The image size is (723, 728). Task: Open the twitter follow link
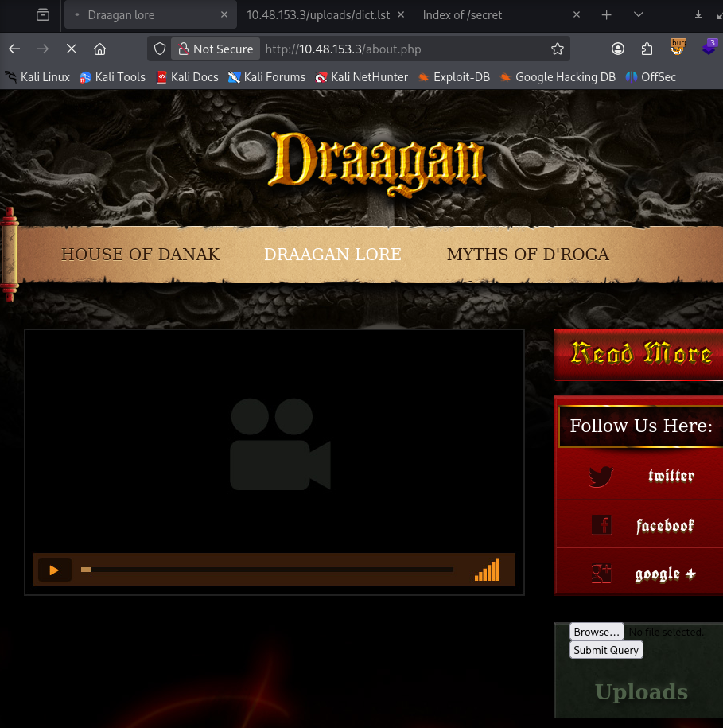[671, 476]
